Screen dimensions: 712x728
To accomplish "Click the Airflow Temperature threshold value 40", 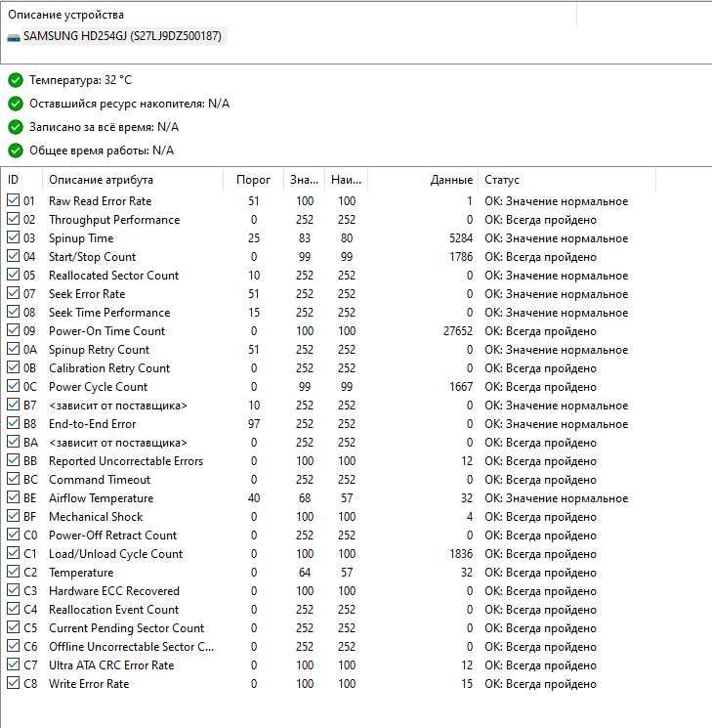I will [253, 498].
